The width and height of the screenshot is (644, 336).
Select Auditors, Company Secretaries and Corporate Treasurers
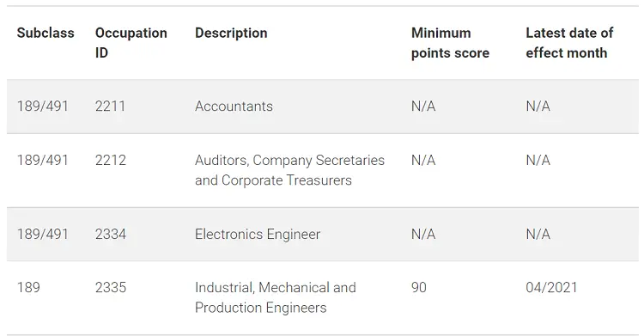[x=289, y=170]
